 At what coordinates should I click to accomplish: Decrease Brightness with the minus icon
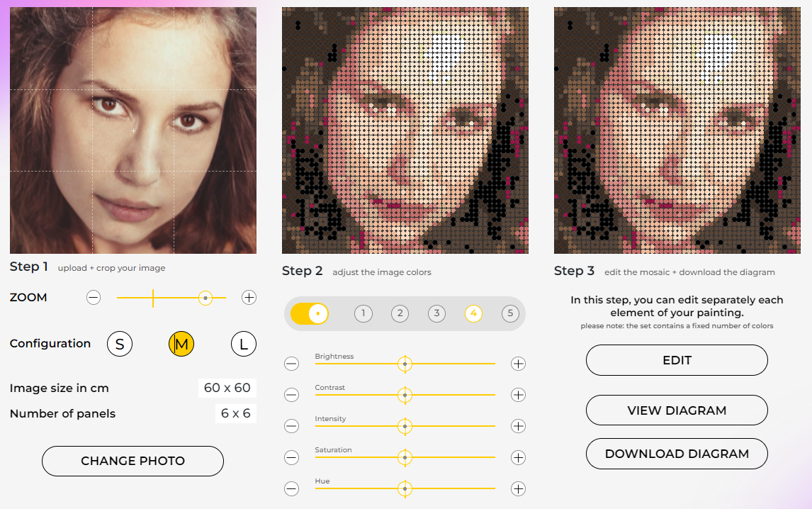click(x=291, y=364)
